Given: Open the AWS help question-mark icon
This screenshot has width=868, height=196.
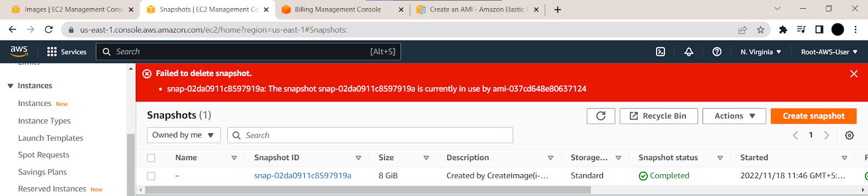Looking at the screenshot, I should 717,52.
